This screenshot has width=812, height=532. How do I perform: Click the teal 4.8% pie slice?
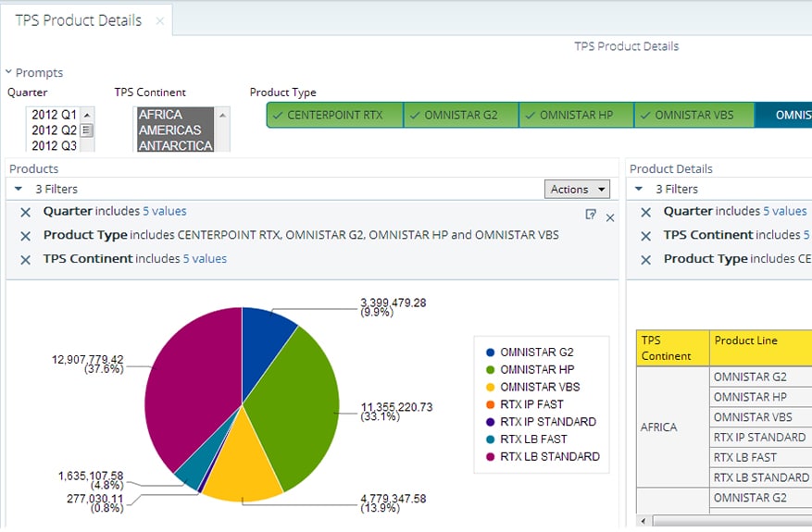click(199, 468)
